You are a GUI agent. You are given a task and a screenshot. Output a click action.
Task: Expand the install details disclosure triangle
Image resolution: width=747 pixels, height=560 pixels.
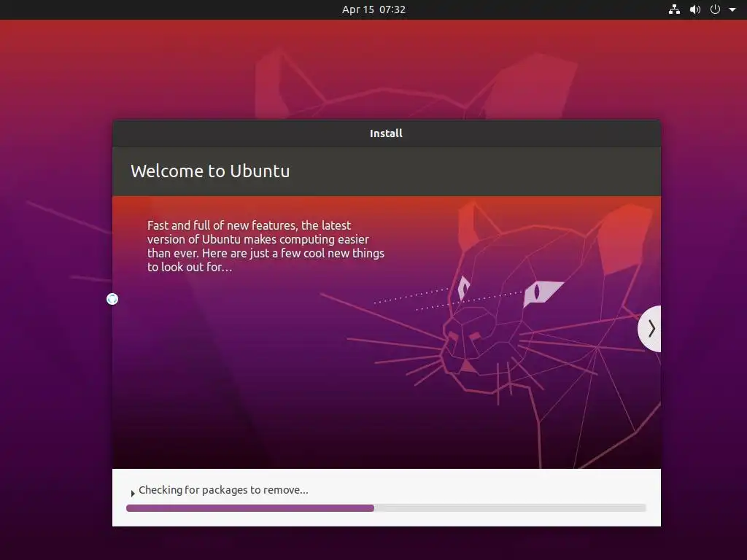tap(133, 494)
